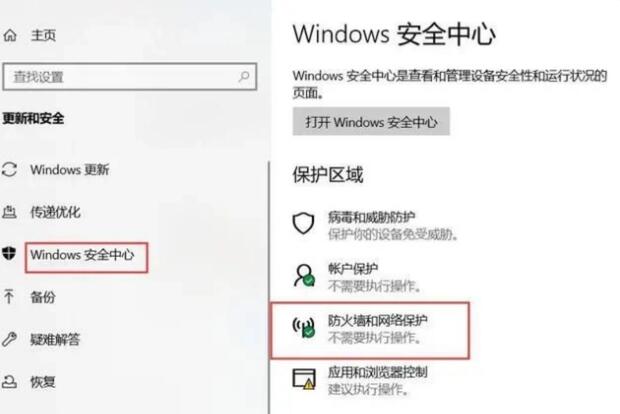Click the 应用和浏览器控制 window icon
Screen dimensions: 620x414
304,379
